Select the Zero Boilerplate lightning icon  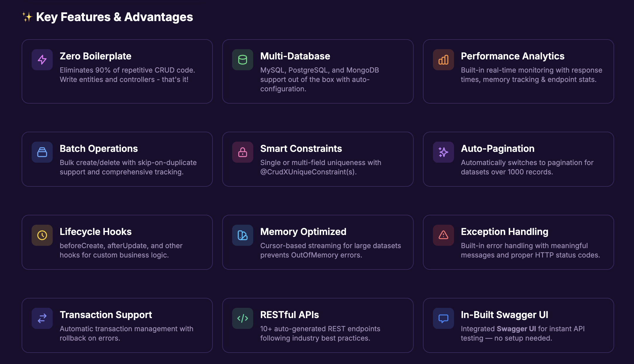(42, 60)
